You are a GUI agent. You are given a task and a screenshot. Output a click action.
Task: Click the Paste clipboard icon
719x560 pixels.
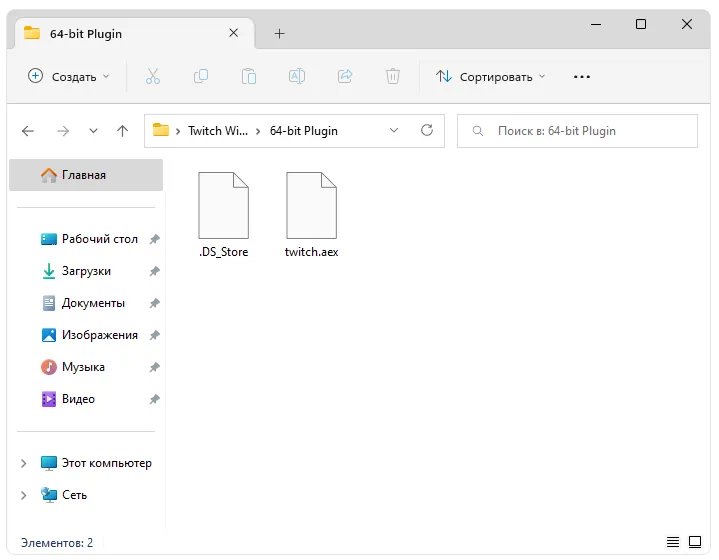click(249, 76)
